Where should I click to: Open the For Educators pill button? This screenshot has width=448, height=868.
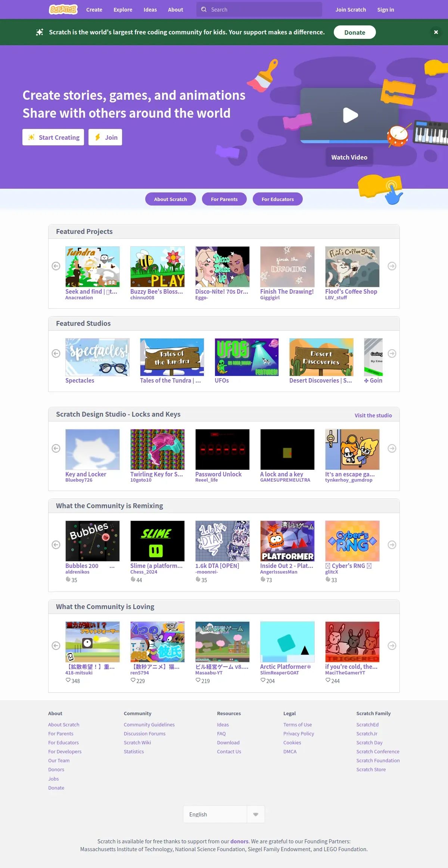point(278,199)
